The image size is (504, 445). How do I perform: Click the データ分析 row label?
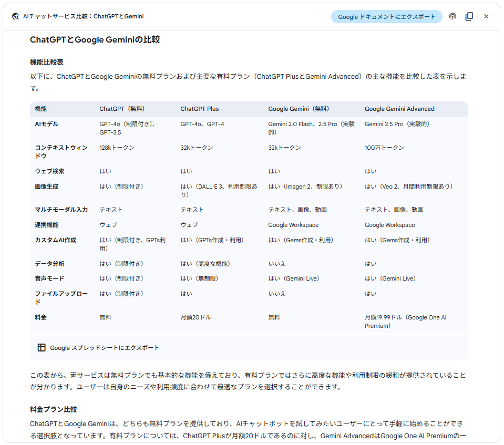[49, 263]
